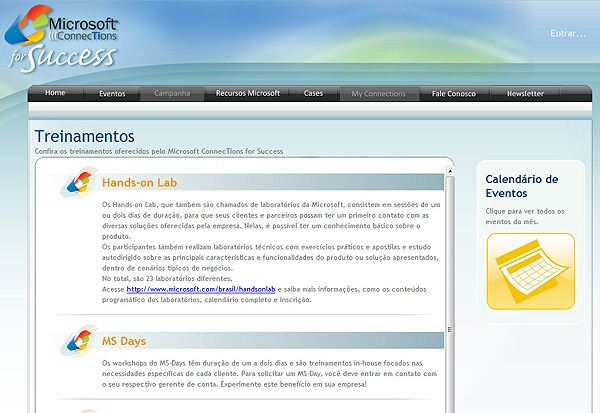Image resolution: width=600 pixels, height=413 pixels.
Task: Click the MS Days section icon
Action: click(x=79, y=341)
